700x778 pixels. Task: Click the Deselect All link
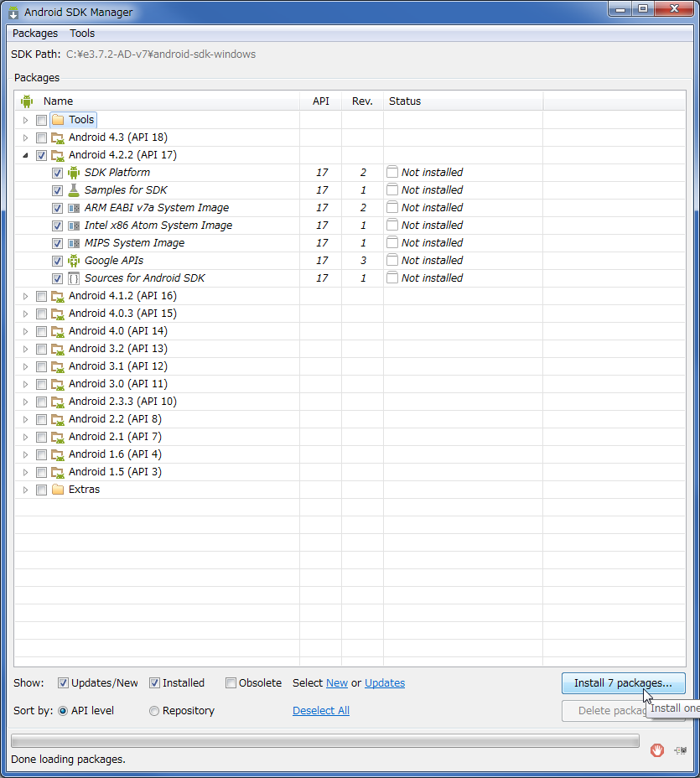click(x=321, y=711)
